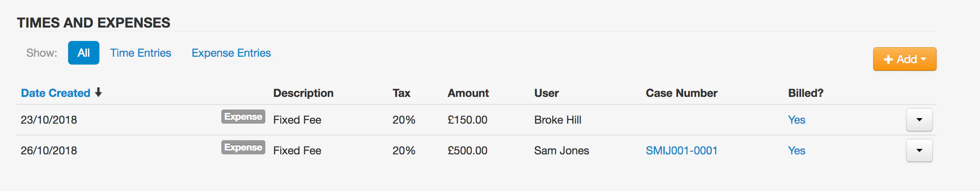
Task: Click the Yes billed link for the £150.00 entry
Action: (796, 120)
